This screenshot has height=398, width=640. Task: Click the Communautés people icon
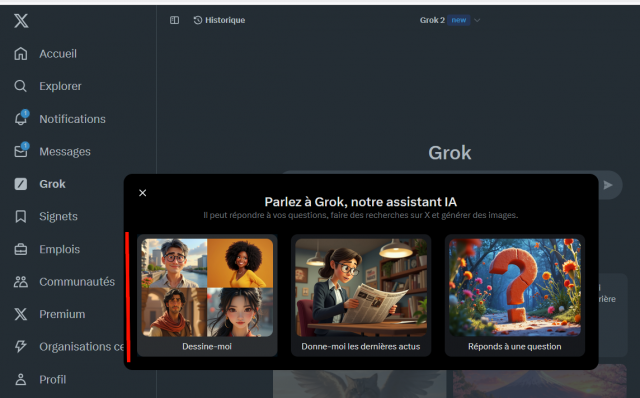21,282
